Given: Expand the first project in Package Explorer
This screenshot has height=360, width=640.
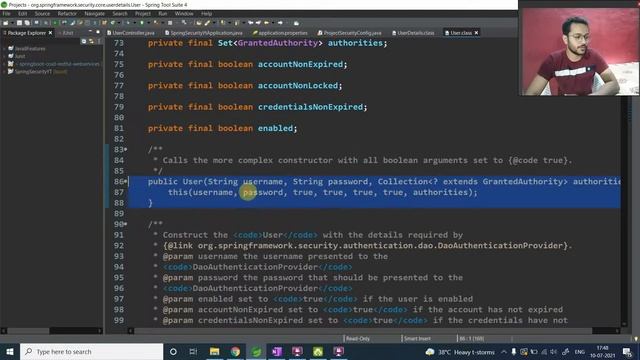Looking at the screenshot, I should (x=4, y=49).
